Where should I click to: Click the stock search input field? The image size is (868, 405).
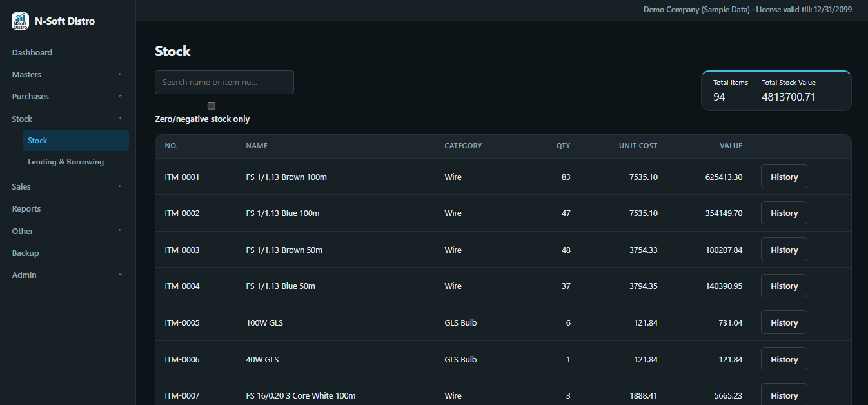pos(224,83)
